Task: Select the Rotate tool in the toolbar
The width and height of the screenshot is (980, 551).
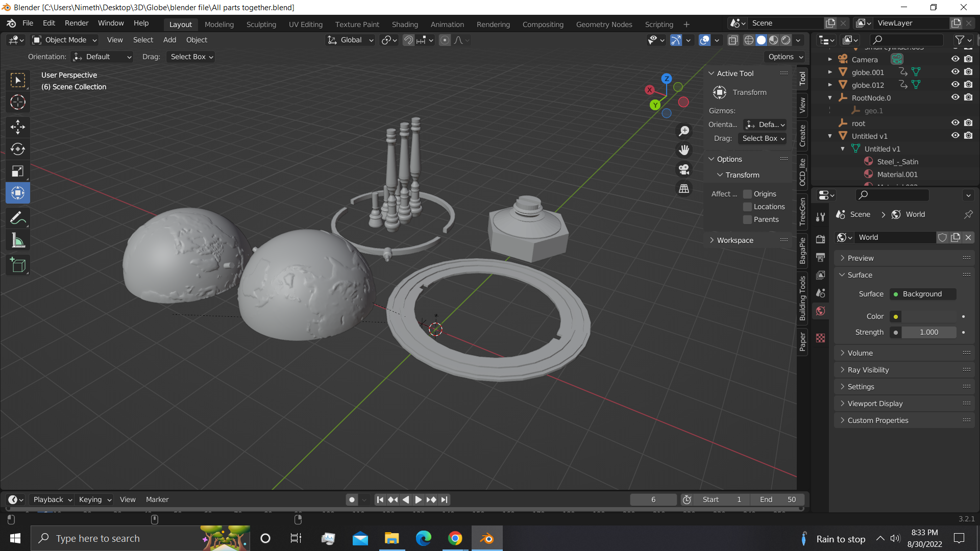Action: pos(17,149)
